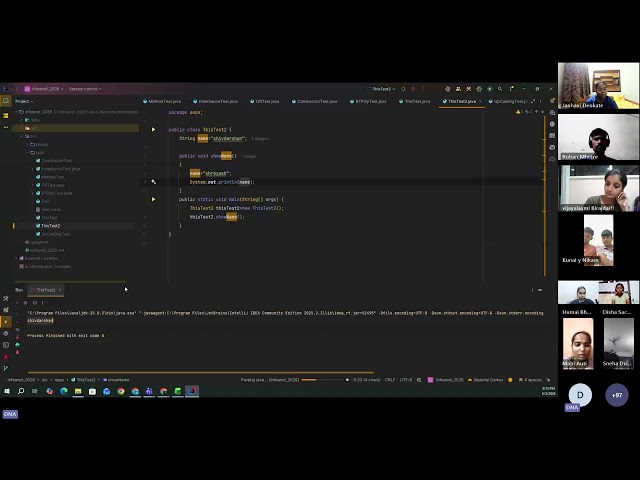Open notifications icon at top of right sidebar
The width and height of the screenshot is (640, 480).
click(x=552, y=100)
